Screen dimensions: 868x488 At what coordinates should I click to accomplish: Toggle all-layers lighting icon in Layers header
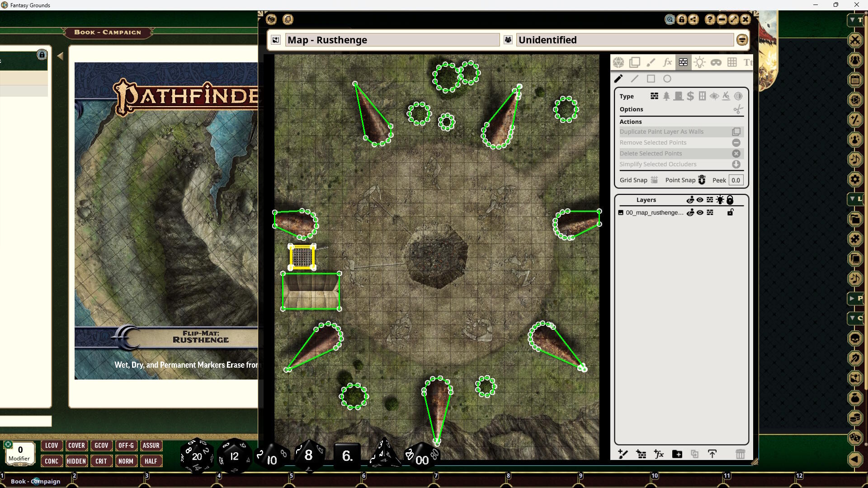[x=720, y=200]
